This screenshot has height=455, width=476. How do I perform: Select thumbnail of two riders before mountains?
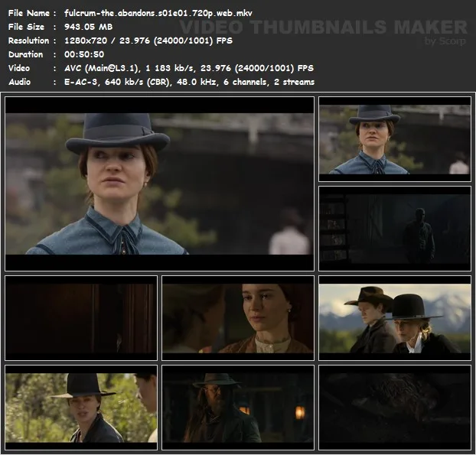click(395, 318)
